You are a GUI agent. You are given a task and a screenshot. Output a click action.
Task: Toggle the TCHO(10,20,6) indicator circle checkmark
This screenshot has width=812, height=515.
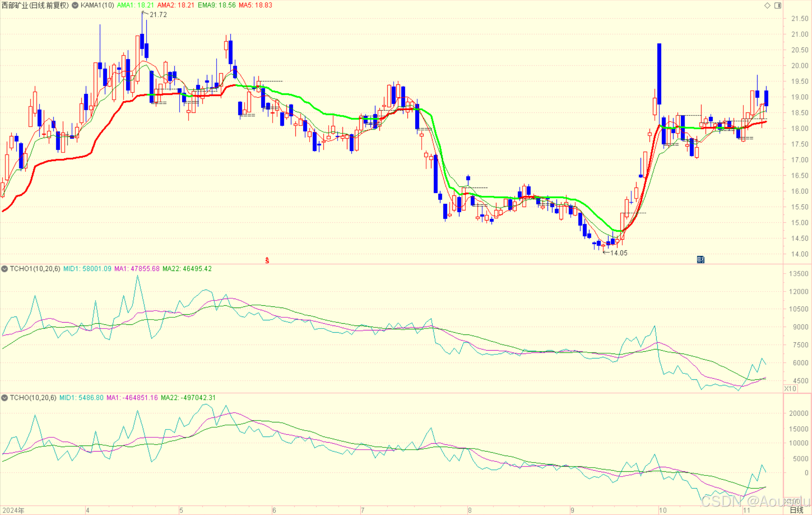(4, 398)
